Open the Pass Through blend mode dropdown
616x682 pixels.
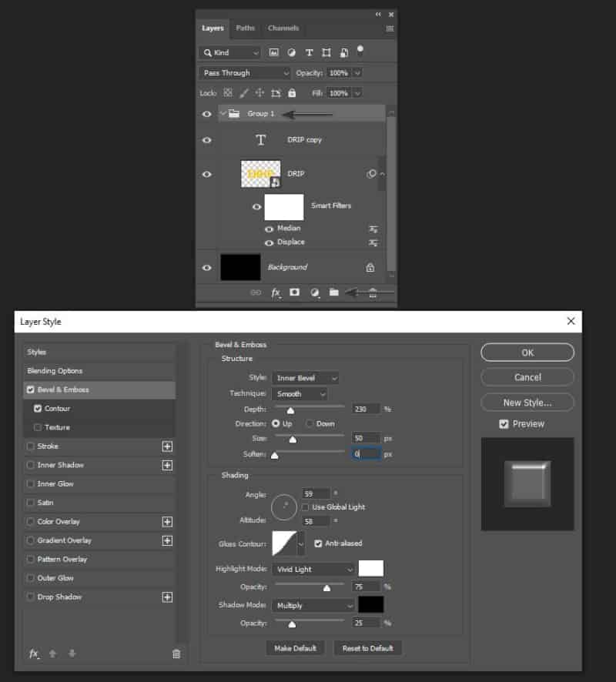(x=245, y=73)
